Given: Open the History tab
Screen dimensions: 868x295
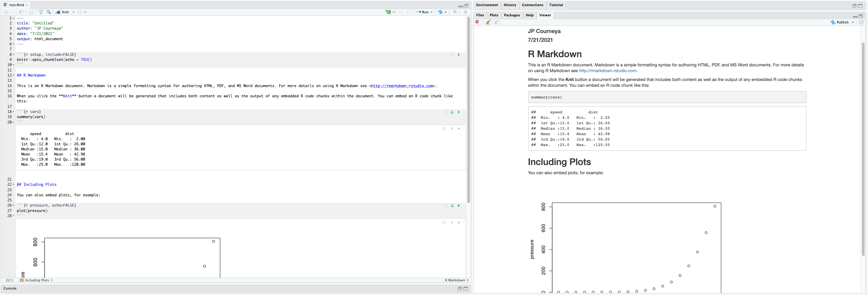Looking at the screenshot, I should (509, 5).
